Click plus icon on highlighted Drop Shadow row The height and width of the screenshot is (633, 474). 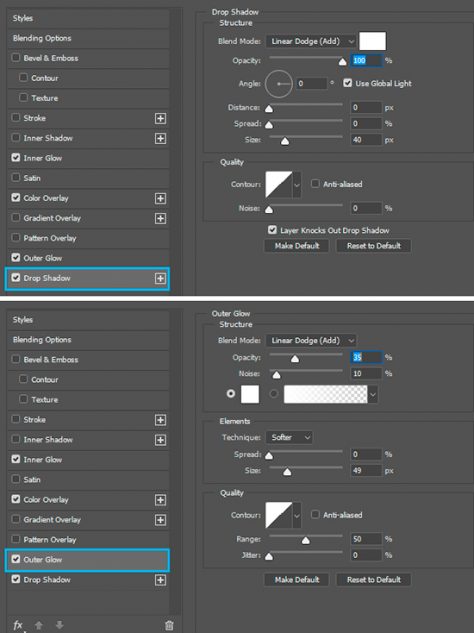160,279
